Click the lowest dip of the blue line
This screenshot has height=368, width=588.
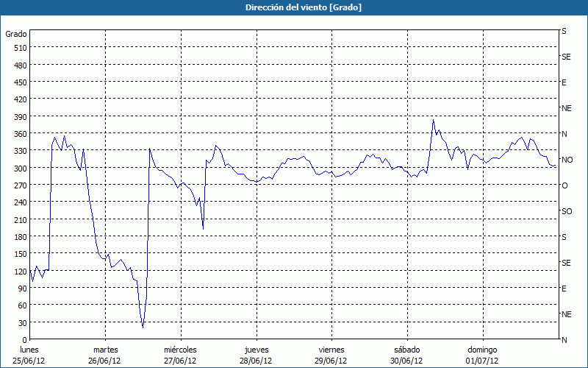click(143, 327)
